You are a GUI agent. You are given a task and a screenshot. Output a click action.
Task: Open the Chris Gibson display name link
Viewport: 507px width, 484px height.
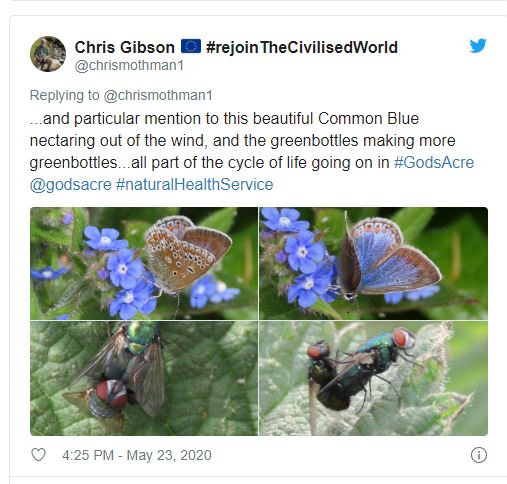(x=125, y=47)
